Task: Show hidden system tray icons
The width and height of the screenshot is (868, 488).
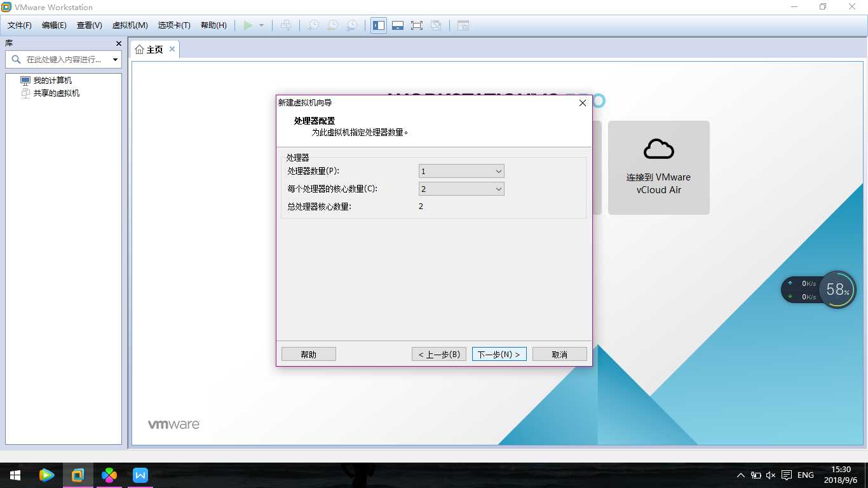Action: point(740,475)
